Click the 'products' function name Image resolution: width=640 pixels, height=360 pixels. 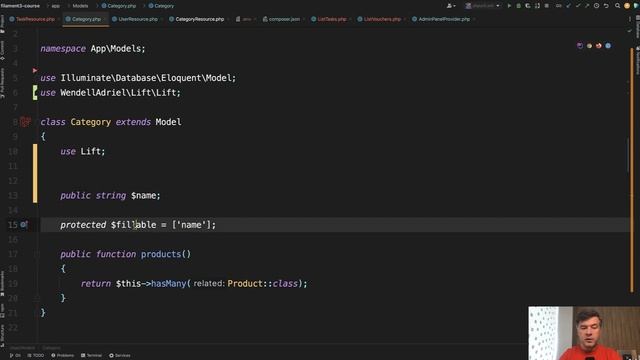(161, 254)
